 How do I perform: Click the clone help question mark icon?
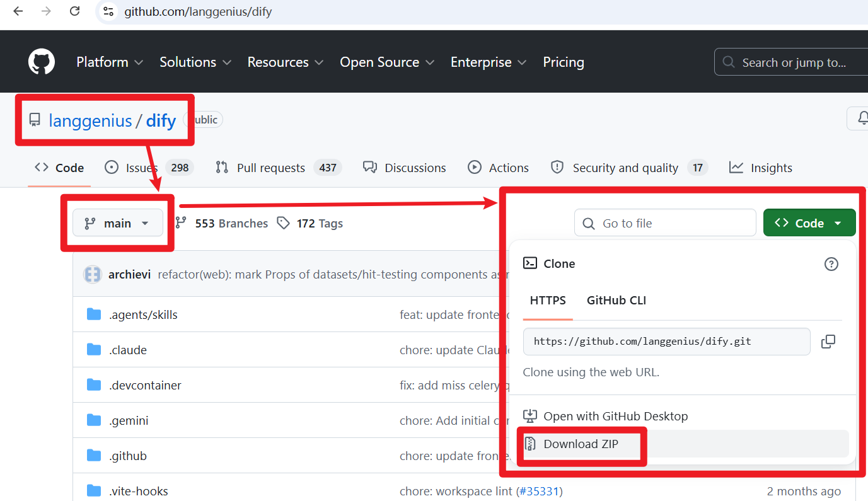point(831,264)
